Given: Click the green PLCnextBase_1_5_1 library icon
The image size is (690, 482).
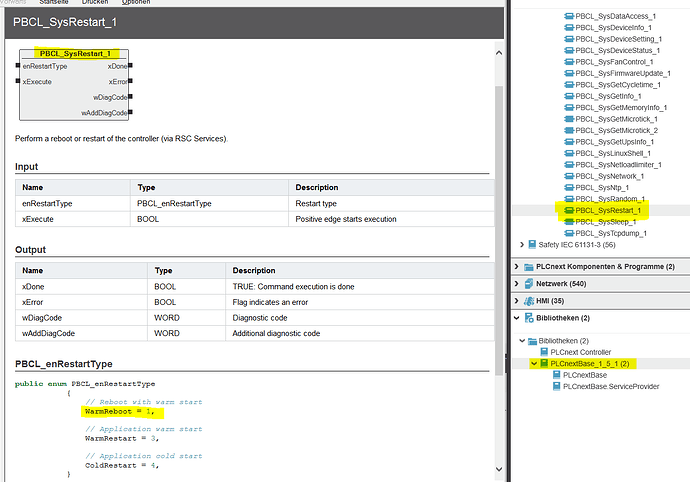Looking at the screenshot, I should [x=544, y=364].
